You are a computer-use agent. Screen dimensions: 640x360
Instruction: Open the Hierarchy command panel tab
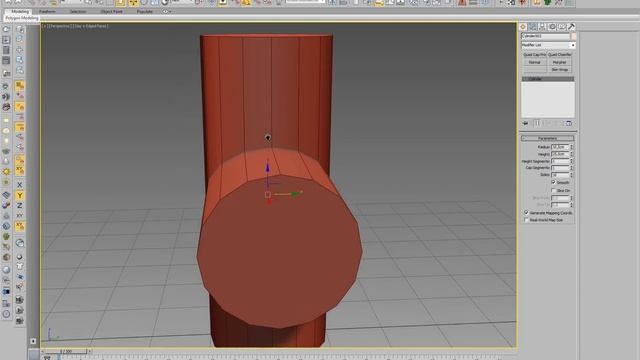pos(542,27)
